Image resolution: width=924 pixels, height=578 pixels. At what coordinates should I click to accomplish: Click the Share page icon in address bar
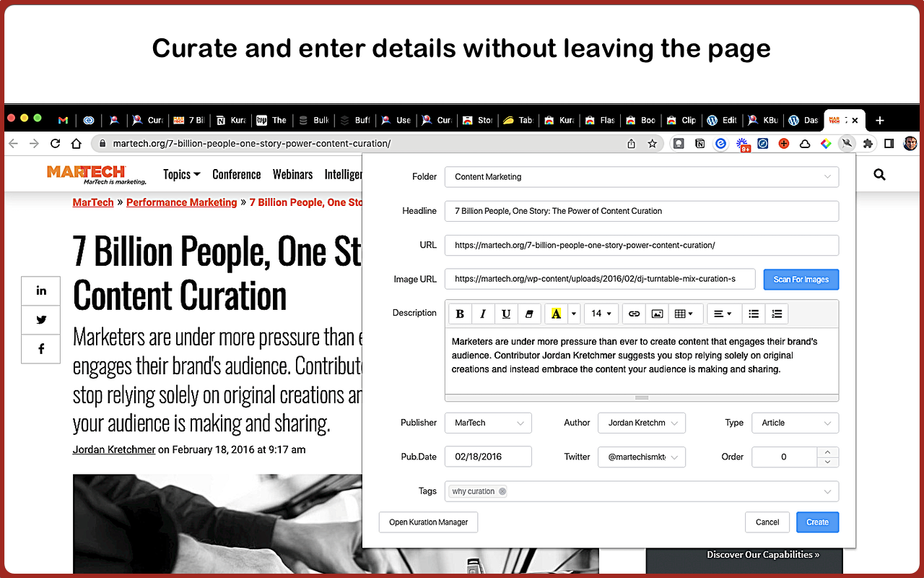tap(631, 144)
